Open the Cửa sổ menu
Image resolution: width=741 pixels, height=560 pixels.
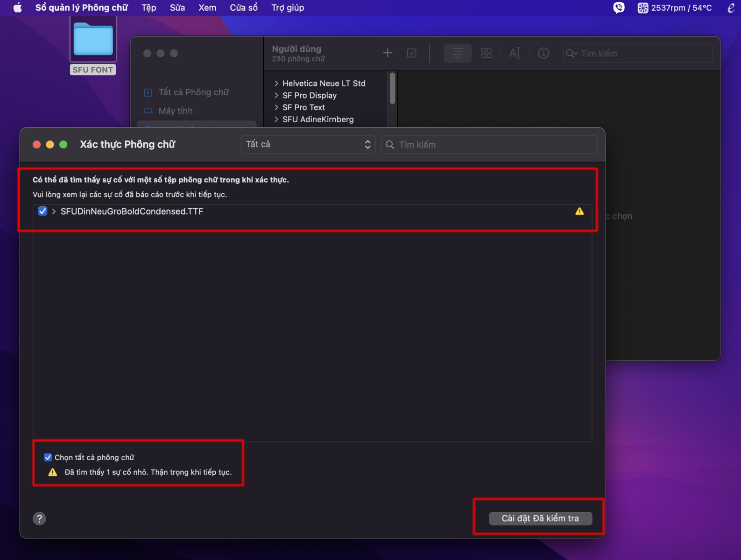click(244, 7)
